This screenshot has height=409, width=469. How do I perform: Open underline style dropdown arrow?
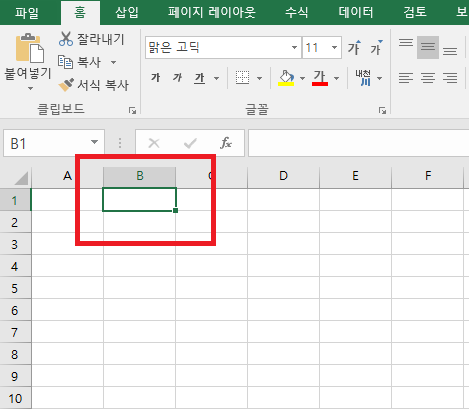point(217,79)
